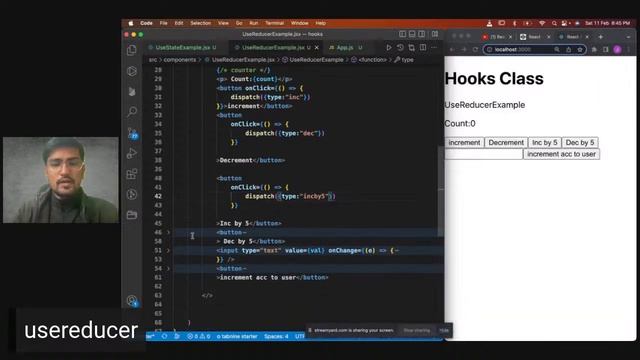
Task: Toggle primary side bar layout icon
Action: (x=402, y=34)
